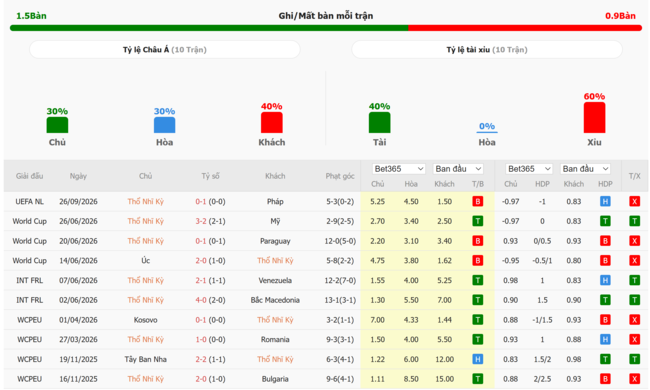Click the blue Hòa 30% bar
The image size is (650, 390).
pos(165,125)
